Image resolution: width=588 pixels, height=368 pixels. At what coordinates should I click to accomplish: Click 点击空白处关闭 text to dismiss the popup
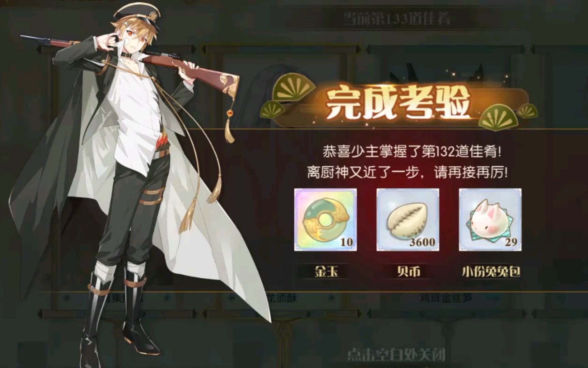pos(396,355)
